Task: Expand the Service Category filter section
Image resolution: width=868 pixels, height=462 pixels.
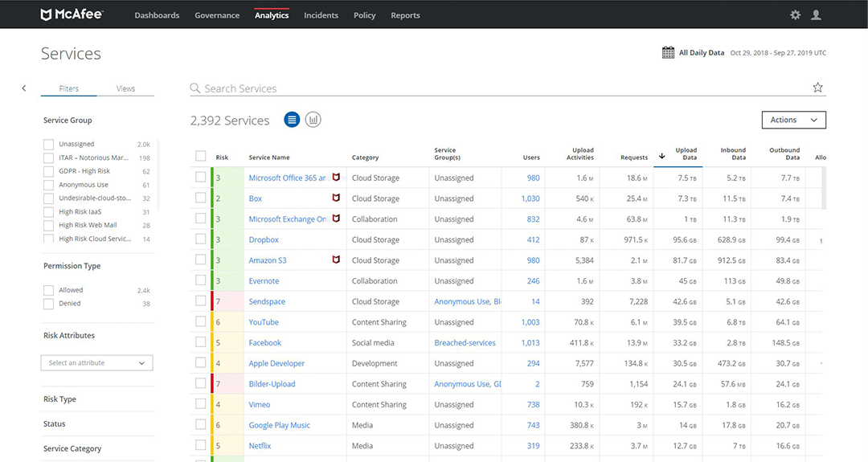Action: pos(72,448)
